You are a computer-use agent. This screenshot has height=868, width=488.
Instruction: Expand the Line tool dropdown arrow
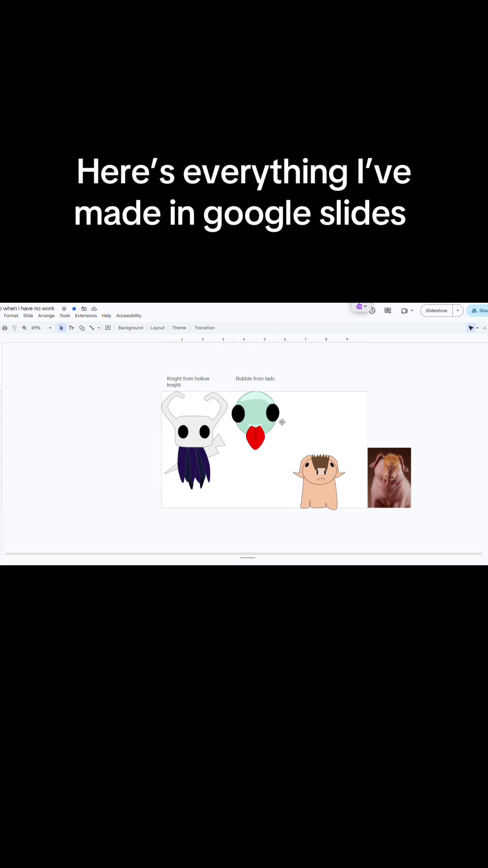[x=99, y=328]
